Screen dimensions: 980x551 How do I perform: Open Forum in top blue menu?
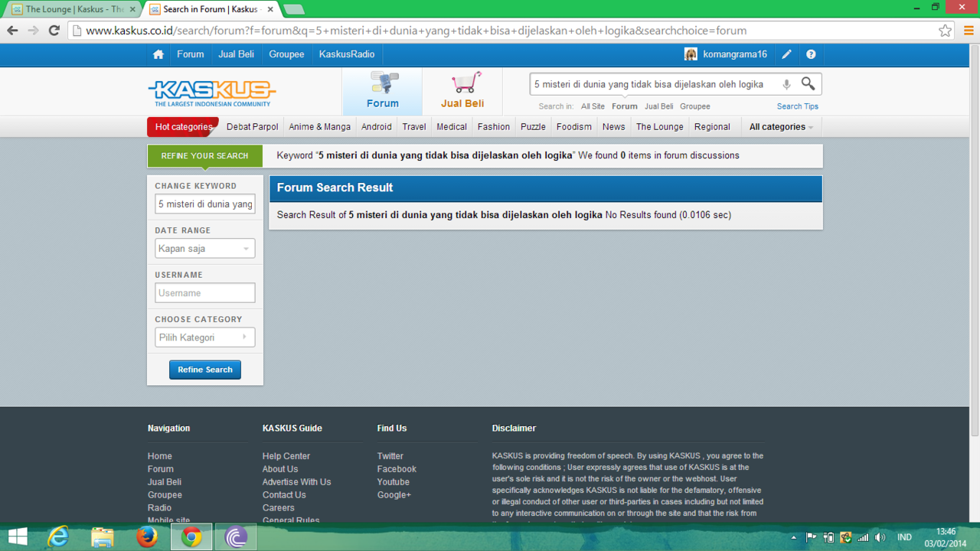coord(190,54)
